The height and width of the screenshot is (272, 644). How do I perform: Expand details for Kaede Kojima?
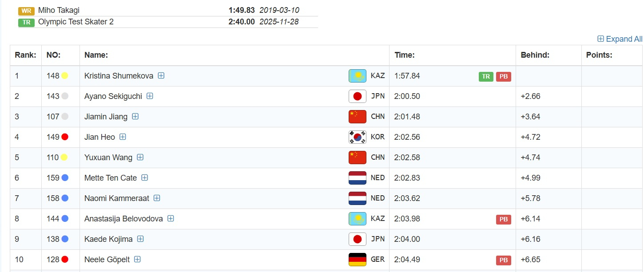pos(140,239)
